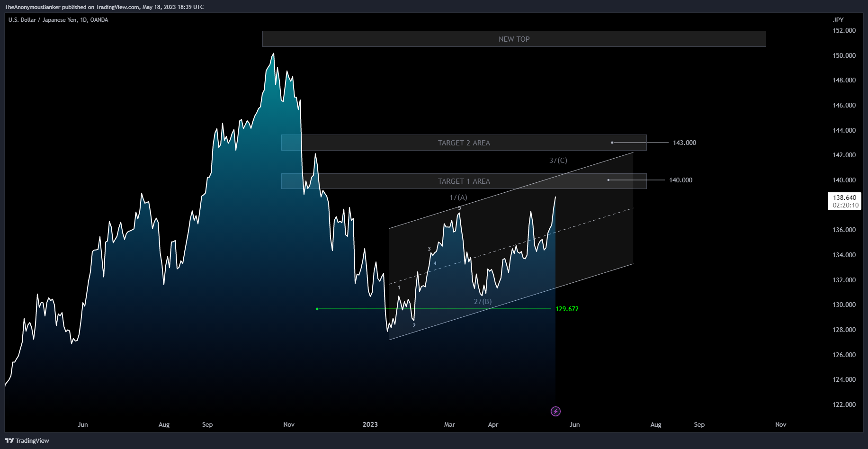The image size is (868, 449).
Task: Click the published-by header text
Action: [104, 7]
